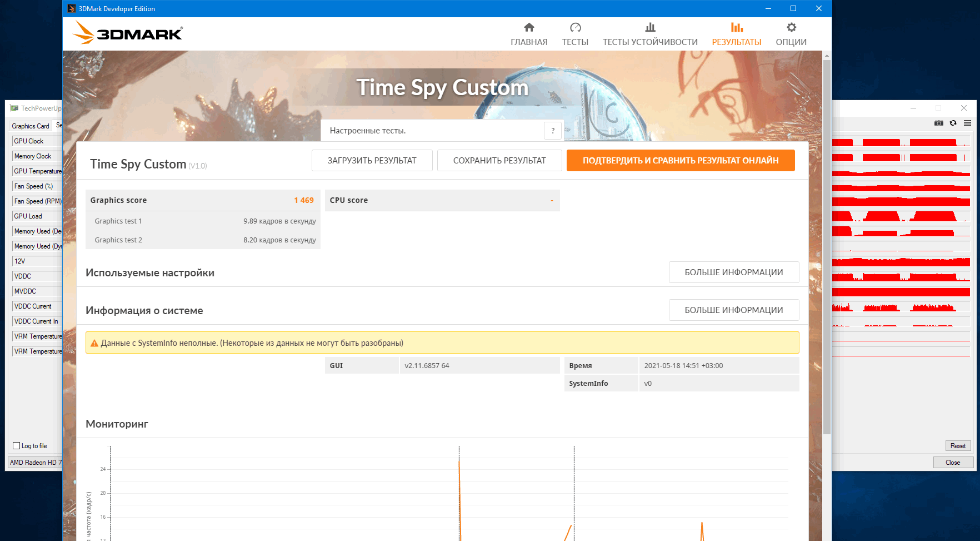Click the Graphics test 1 row
Screen dimensions: 980x541
(x=203, y=221)
